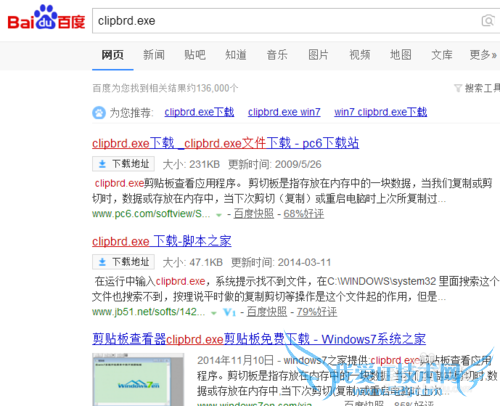
Task: Switch to the 新闻 tab
Action: coord(154,55)
